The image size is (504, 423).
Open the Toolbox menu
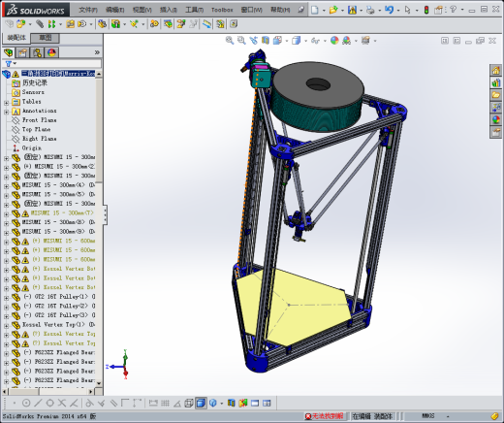click(x=222, y=10)
